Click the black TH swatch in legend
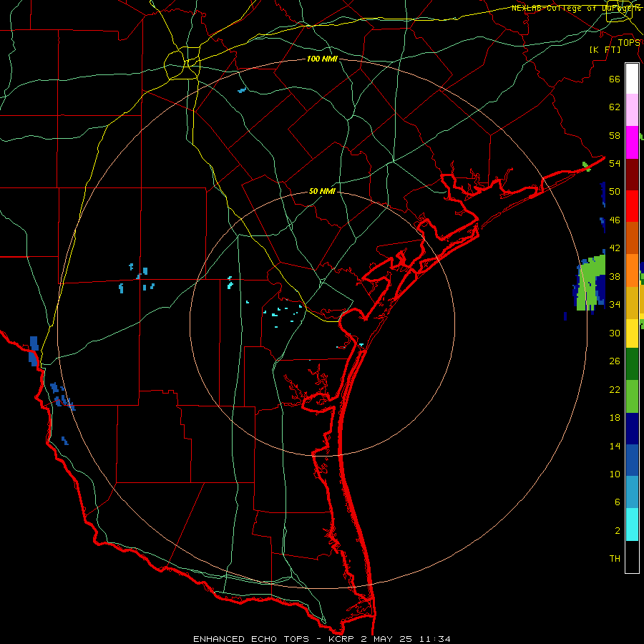 click(632, 557)
